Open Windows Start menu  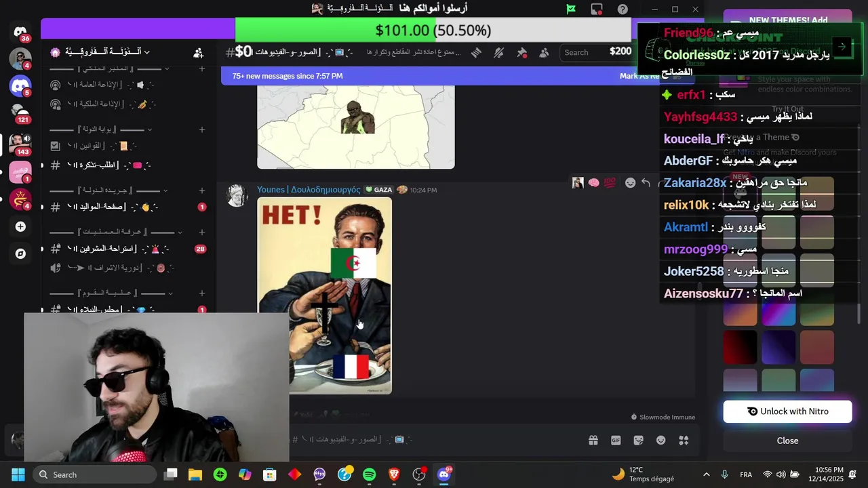(18, 474)
